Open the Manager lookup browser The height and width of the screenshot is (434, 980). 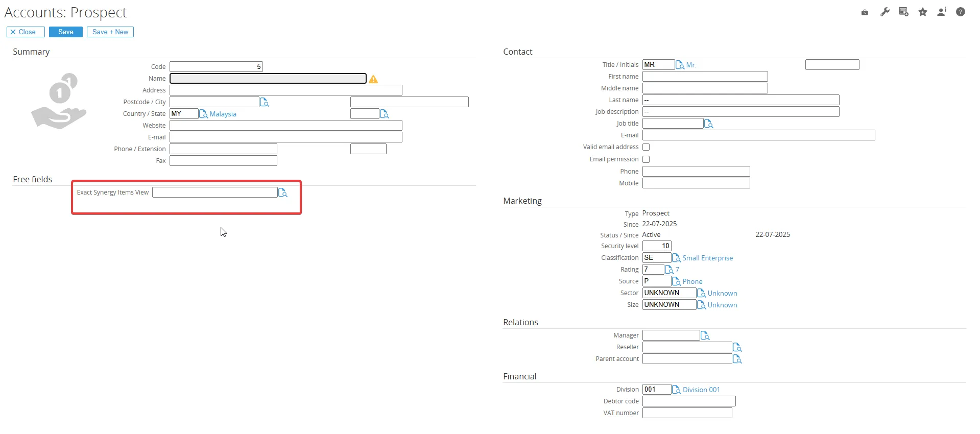click(705, 335)
